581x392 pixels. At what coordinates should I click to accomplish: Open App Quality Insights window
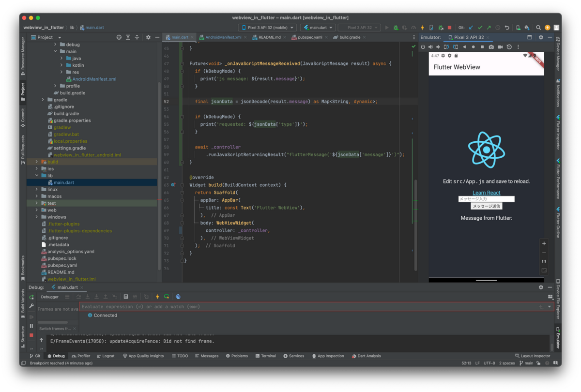point(143,356)
